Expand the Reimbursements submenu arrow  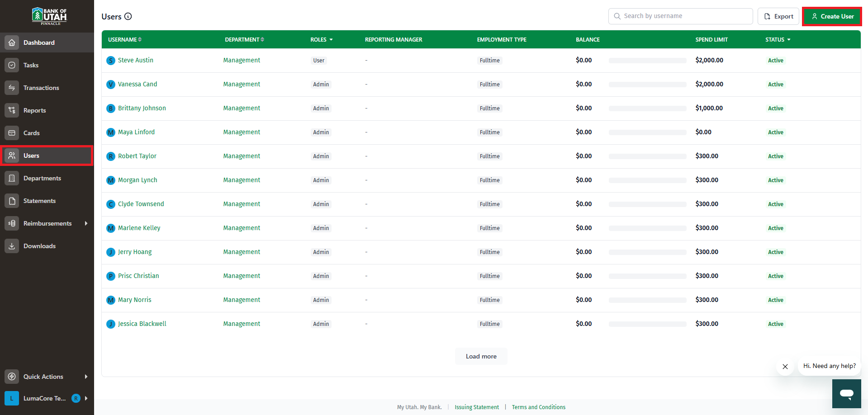coord(86,223)
